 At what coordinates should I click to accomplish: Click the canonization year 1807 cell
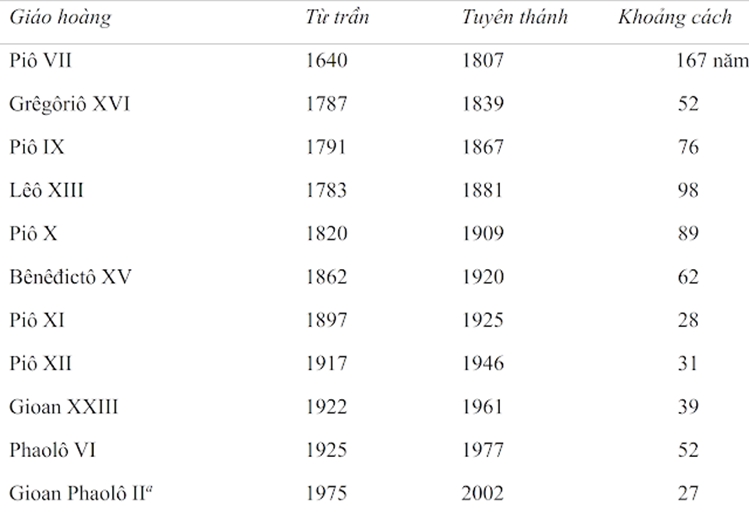[x=483, y=61]
